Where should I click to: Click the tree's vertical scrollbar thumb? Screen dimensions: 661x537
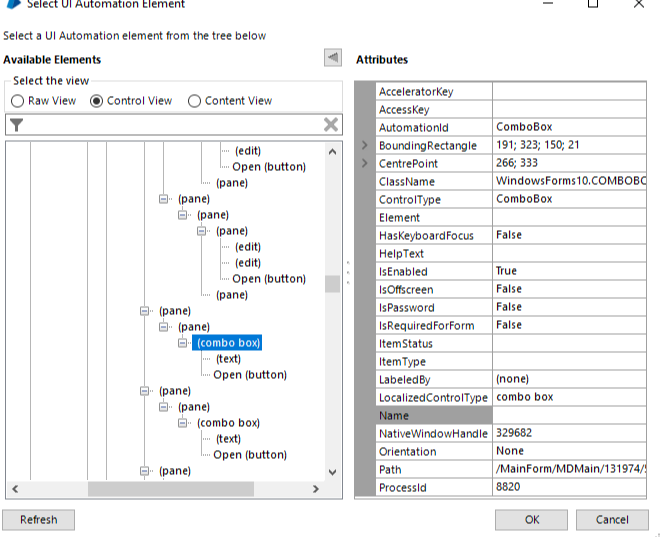pyautogui.click(x=333, y=284)
